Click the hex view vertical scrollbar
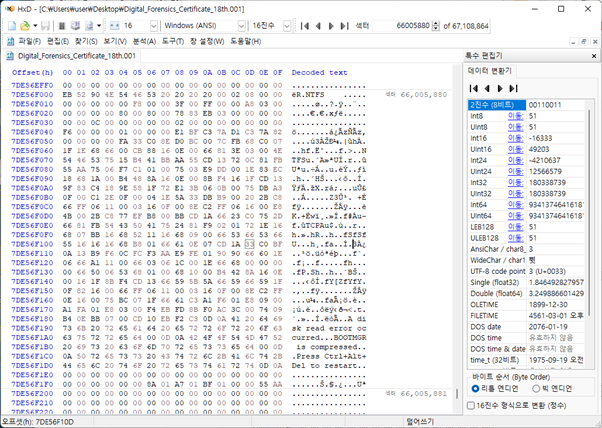602x428 pixels. click(456, 394)
